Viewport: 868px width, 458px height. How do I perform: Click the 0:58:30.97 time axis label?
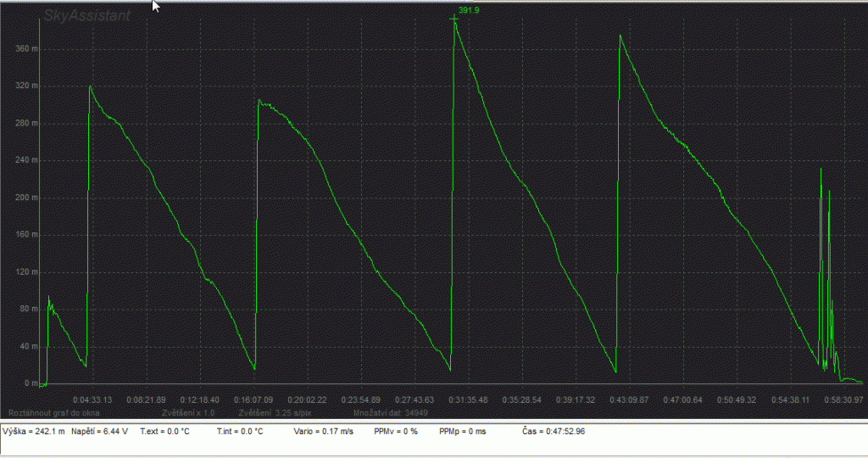[x=843, y=399]
